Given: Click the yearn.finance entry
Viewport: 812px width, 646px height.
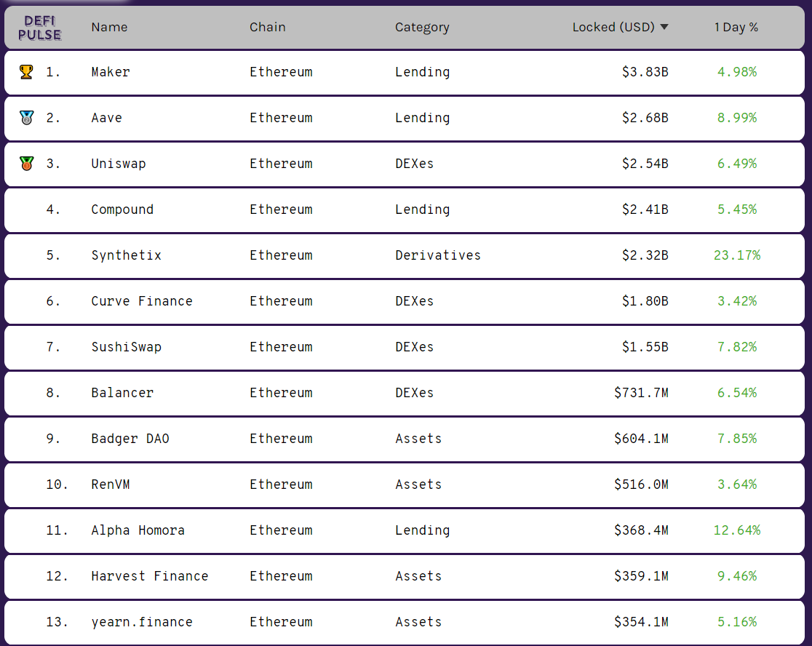Looking at the screenshot, I should pos(142,622).
